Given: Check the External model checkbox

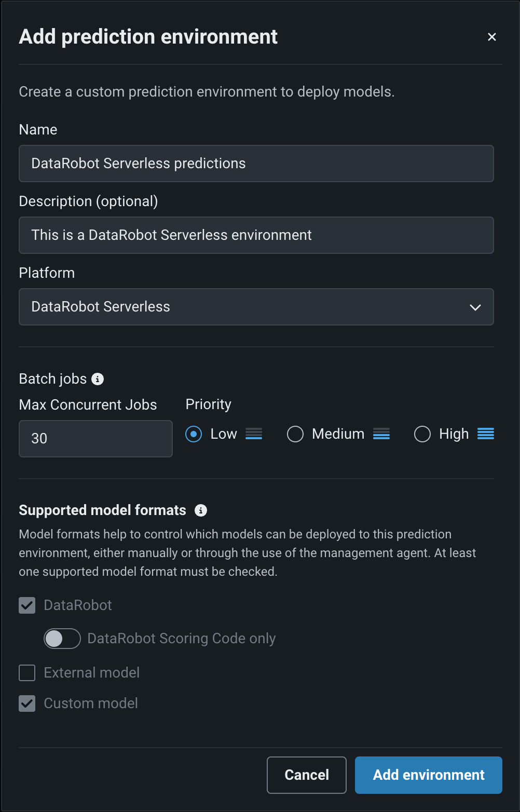Looking at the screenshot, I should pyautogui.click(x=27, y=673).
